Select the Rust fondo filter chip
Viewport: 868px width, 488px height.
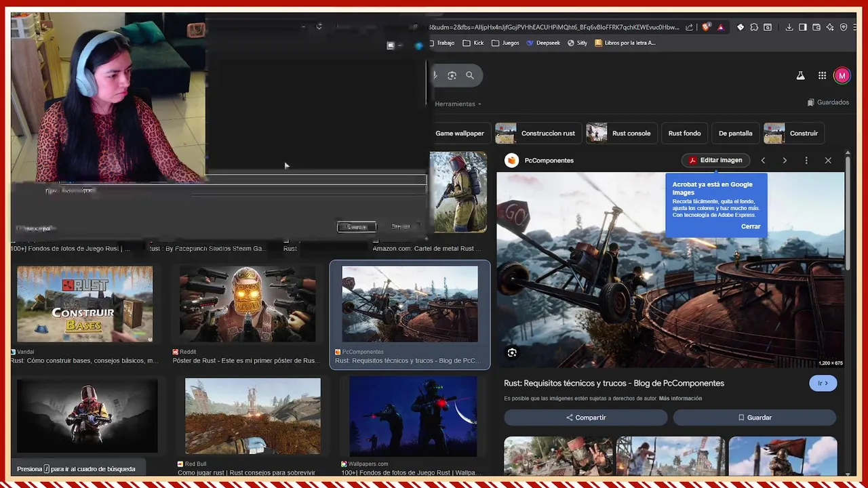point(684,134)
